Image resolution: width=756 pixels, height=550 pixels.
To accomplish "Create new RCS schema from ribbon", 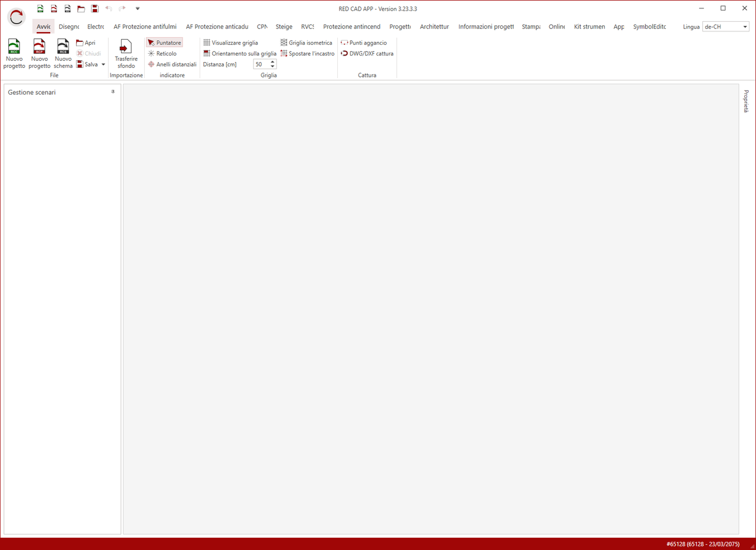I will (63, 54).
